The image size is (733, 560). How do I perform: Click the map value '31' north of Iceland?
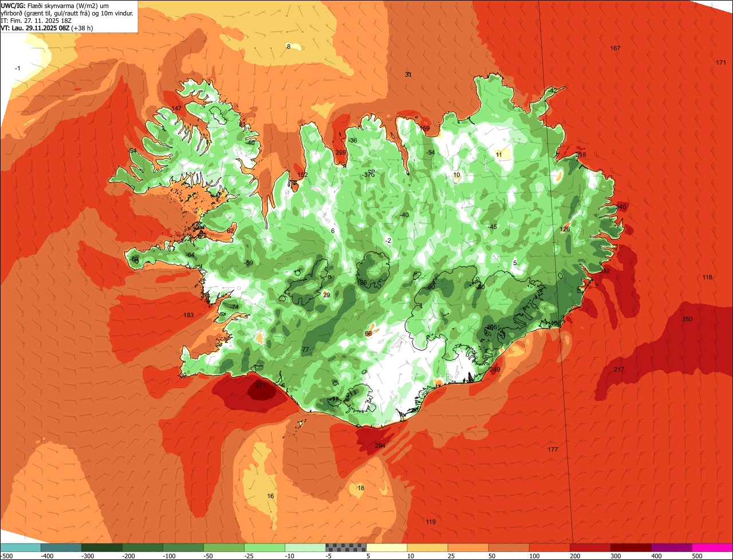click(408, 74)
